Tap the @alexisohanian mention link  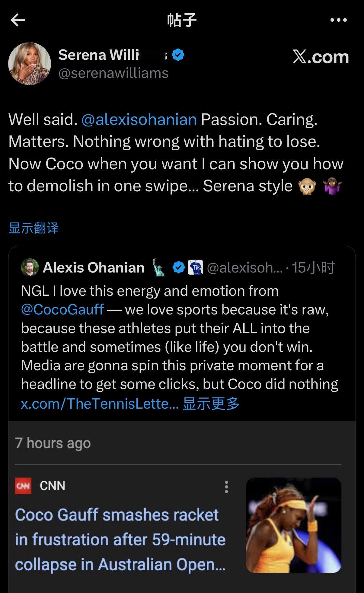coord(139,119)
